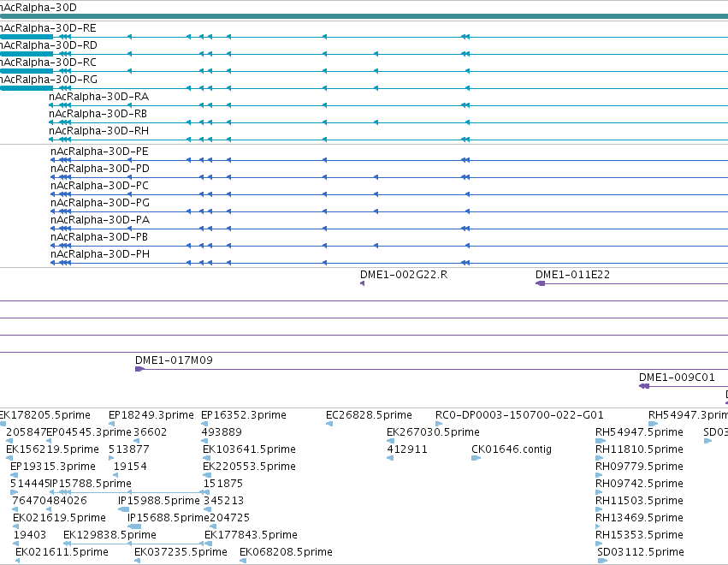Click arrow glyph under CK01646.contig
The height and width of the screenshot is (565, 728).
pos(476,458)
